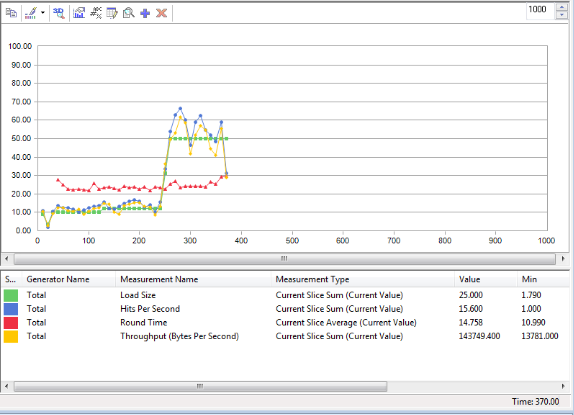Screen dimensions: 574x415
Task: Click the table scrollbar right arrow
Action: tap(563, 386)
